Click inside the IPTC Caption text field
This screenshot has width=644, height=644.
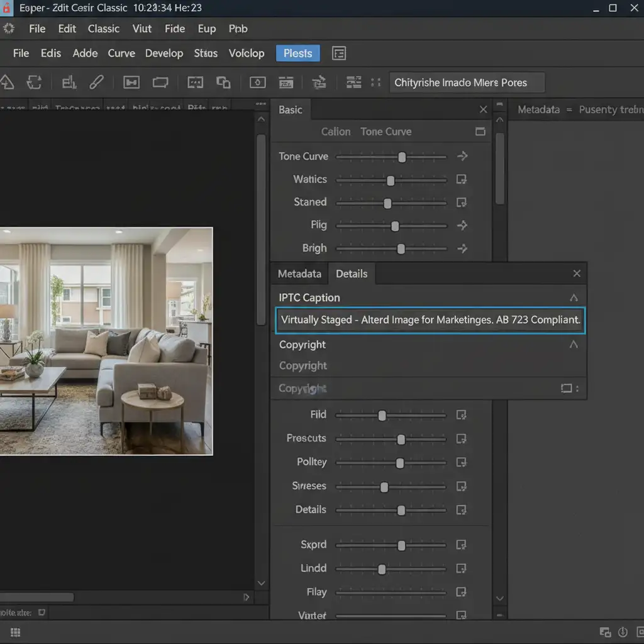[x=430, y=319]
